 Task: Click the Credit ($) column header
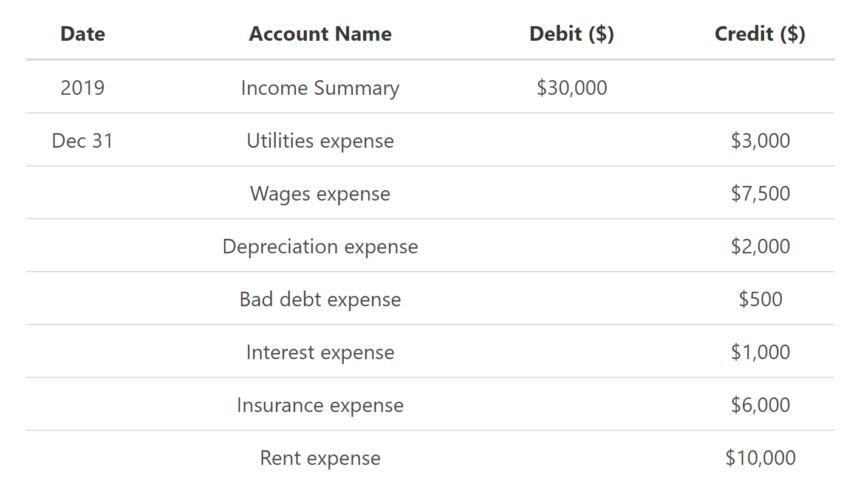[760, 34]
